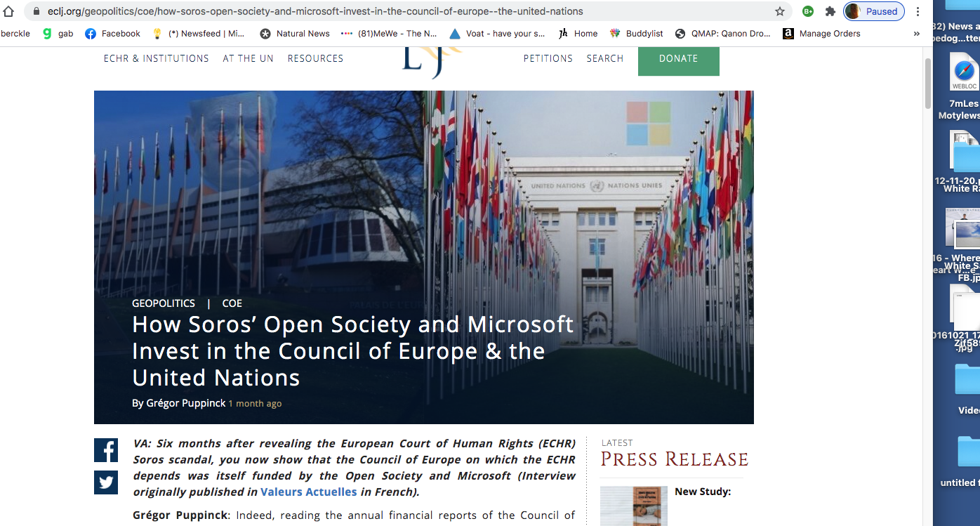Open the Valeurs Actuelles link
The image size is (980, 526).
[x=309, y=492]
